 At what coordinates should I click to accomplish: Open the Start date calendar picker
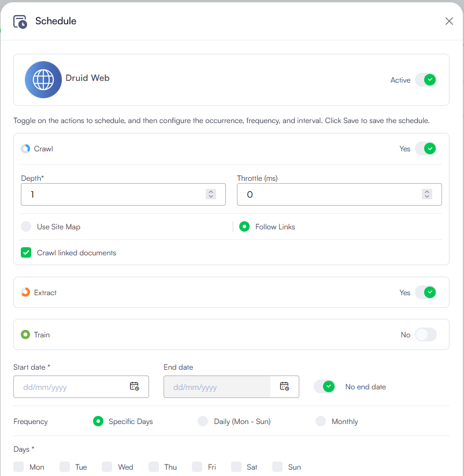pos(134,386)
